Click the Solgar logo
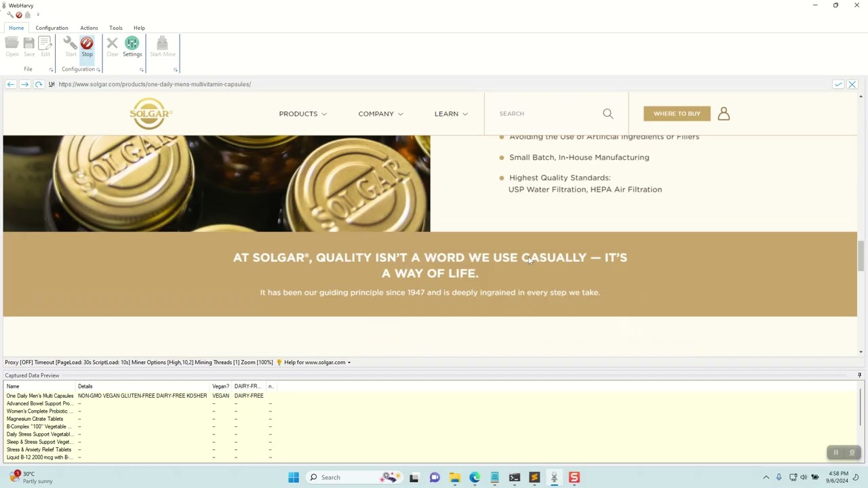The height and width of the screenshot is (488, 868). 151,114
